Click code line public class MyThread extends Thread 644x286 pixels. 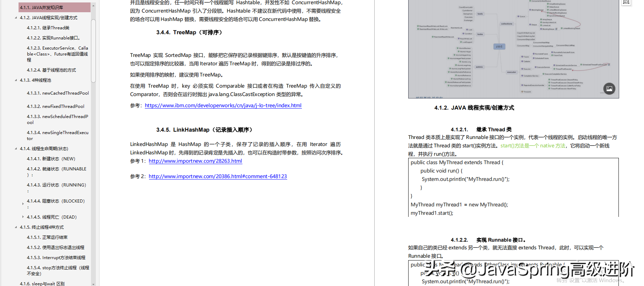(457, 162)
